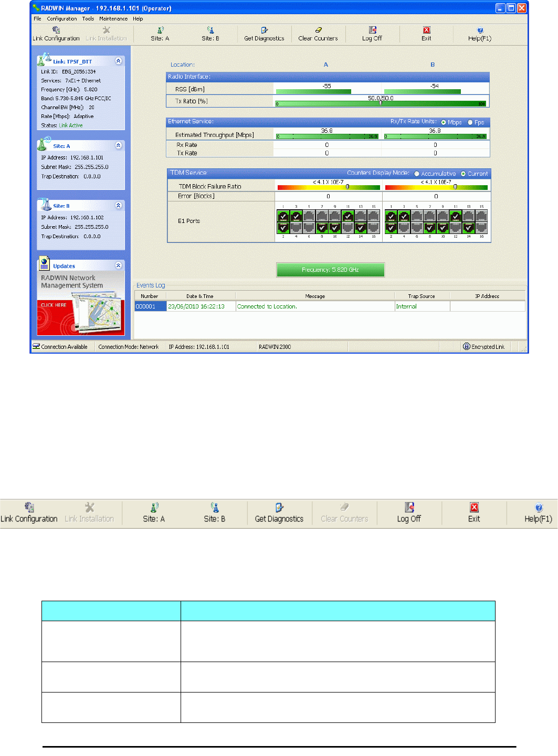Click the Connection Mode: Network status entry
Viewport: 558px width, 756px height.
click(129, 347)
